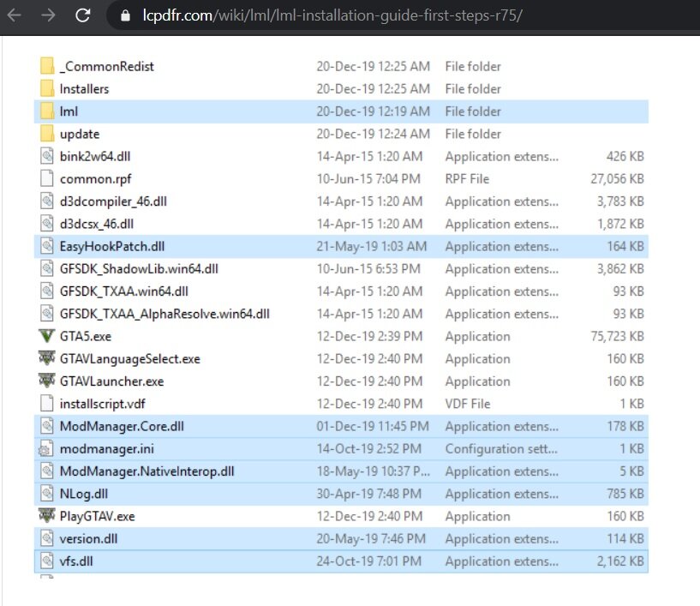The image size is (700, 606).
Task: Click the GFSDK_ShadowLib.win64.dll file name
Action: point(139,269)
